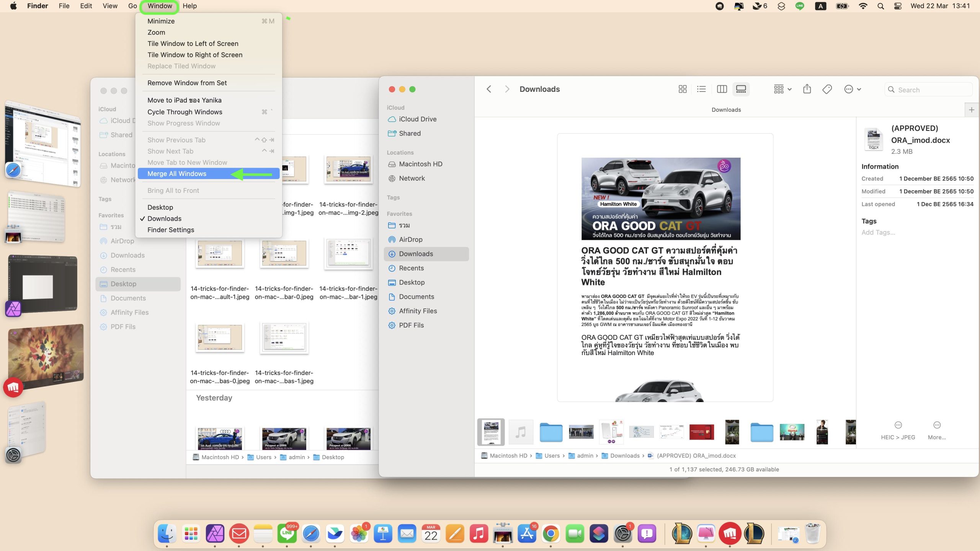The height and width of the screenshot is (551, 980).
Task: Go back with the left chevron
Action: pos(489,89)
